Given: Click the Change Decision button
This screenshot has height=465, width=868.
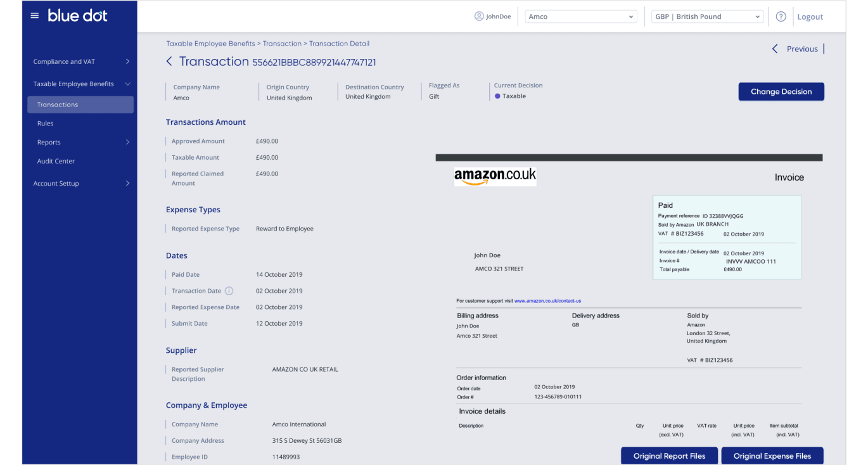Looking at the screenshot, I should [x=781, y=92].
